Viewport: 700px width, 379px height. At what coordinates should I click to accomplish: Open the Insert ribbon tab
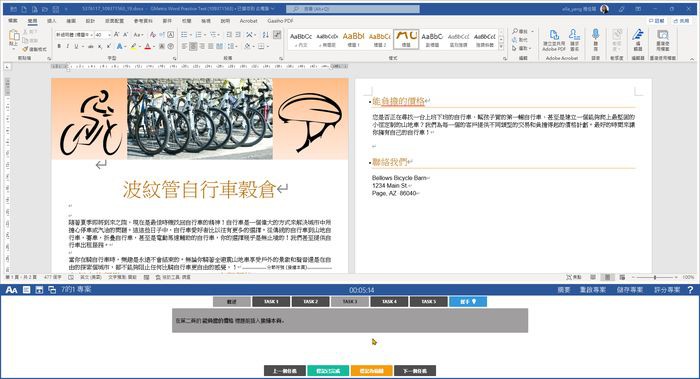click(x=52, y=21)
